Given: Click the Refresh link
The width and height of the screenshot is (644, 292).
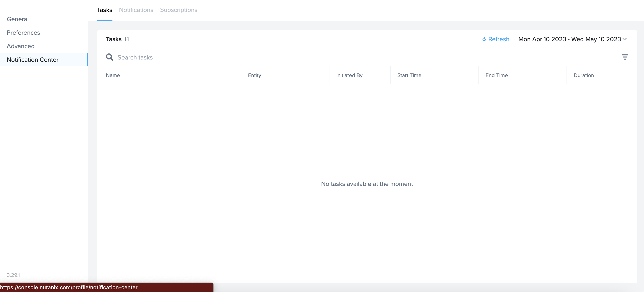Looking at the screenshot, I should tap(498, 39).
